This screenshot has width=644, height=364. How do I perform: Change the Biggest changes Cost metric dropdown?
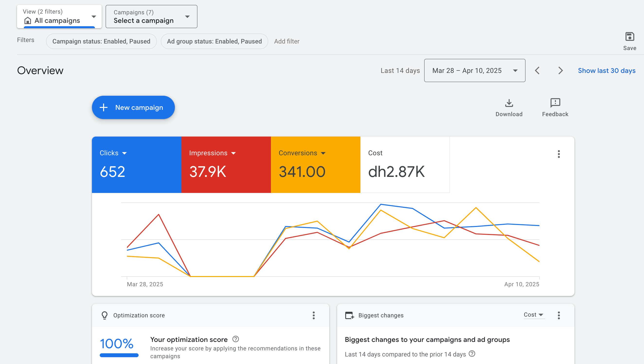click(x=533, y=315)
